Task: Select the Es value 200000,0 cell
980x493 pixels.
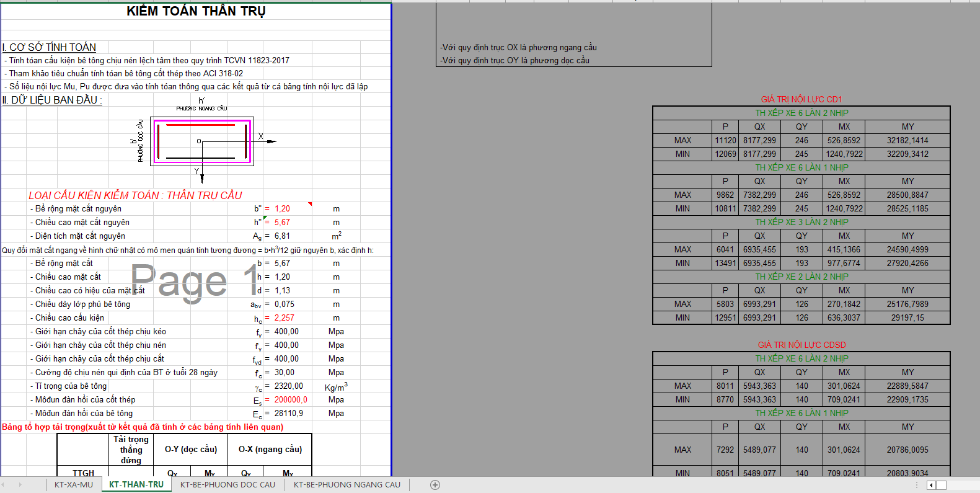Action: (x=291, y=400)
